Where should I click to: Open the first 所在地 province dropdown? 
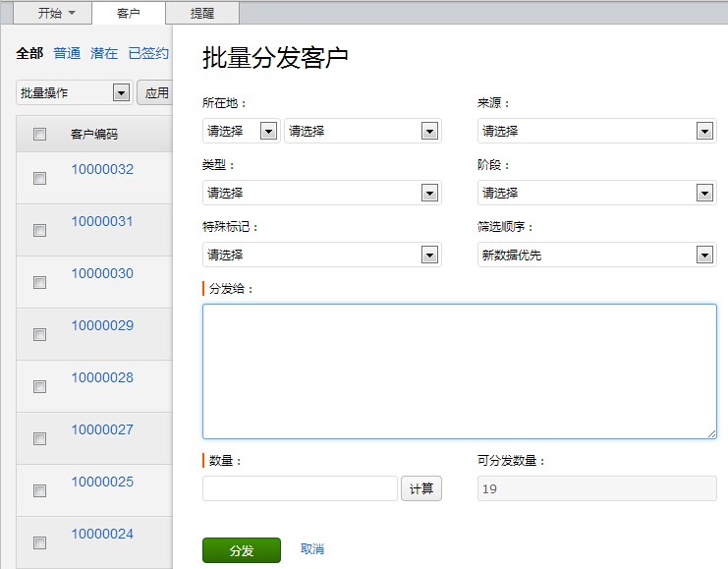[x=241, y=131]
